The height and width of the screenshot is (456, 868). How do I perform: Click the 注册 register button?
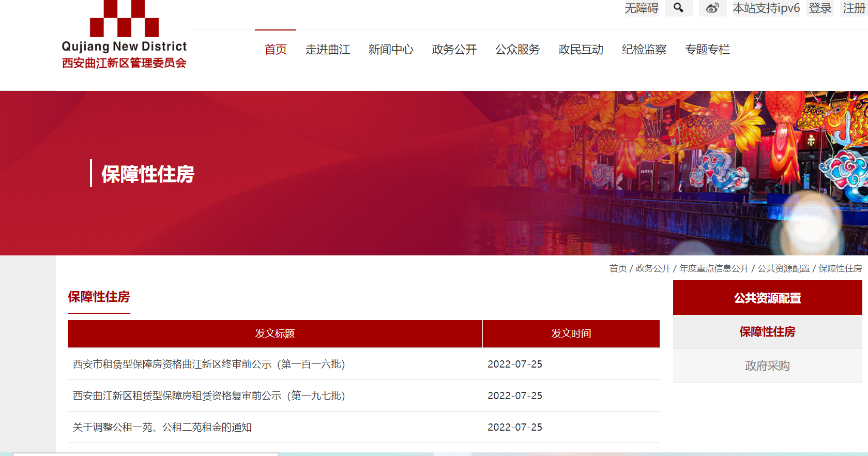coord(854,8)
